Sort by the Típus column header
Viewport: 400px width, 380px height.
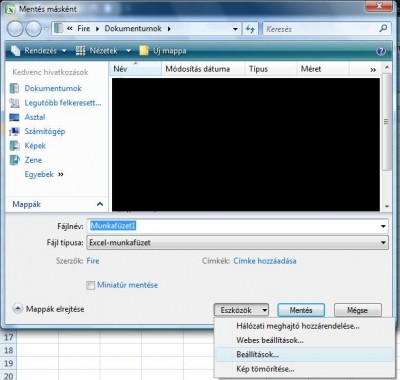(271, 69)
